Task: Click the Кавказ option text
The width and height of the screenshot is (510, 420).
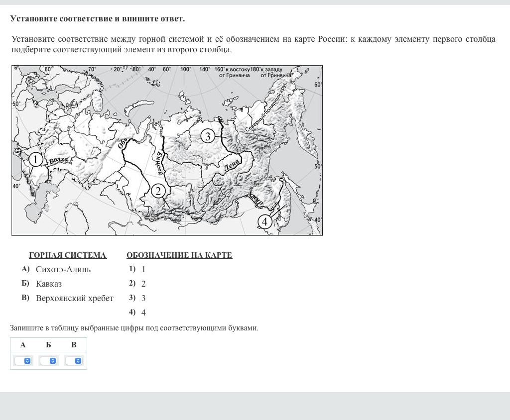Action: click(x=49, y=284)
